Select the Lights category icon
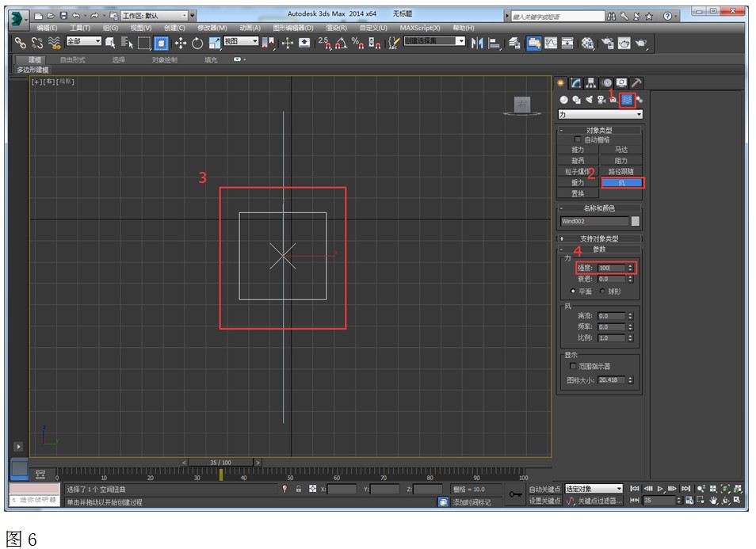 tap(589, 100)
